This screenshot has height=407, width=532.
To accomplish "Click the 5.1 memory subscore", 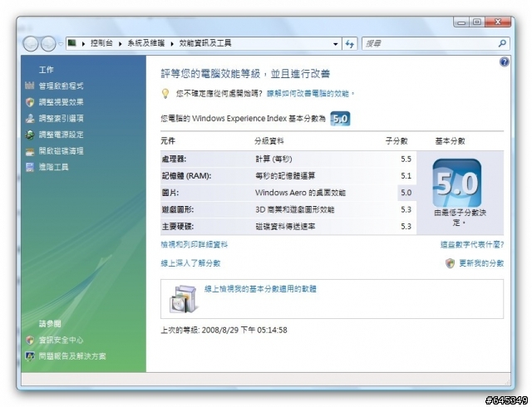I will [x=406, y=176].
